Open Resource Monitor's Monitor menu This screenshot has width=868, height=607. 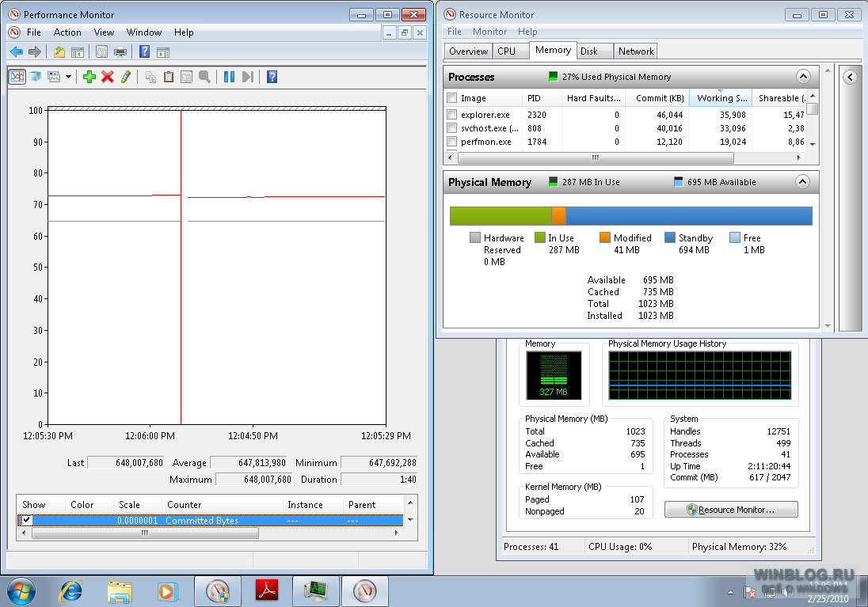489,32
